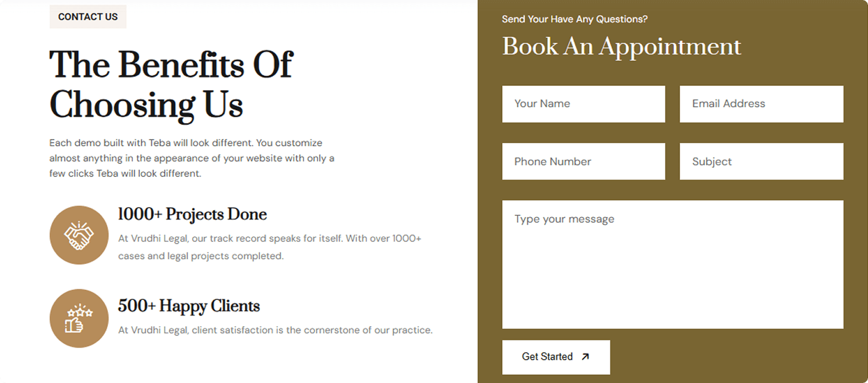This screenshot has width=868, height=383.
Task: Focus the Subject input field
Action: click(761, 161)
